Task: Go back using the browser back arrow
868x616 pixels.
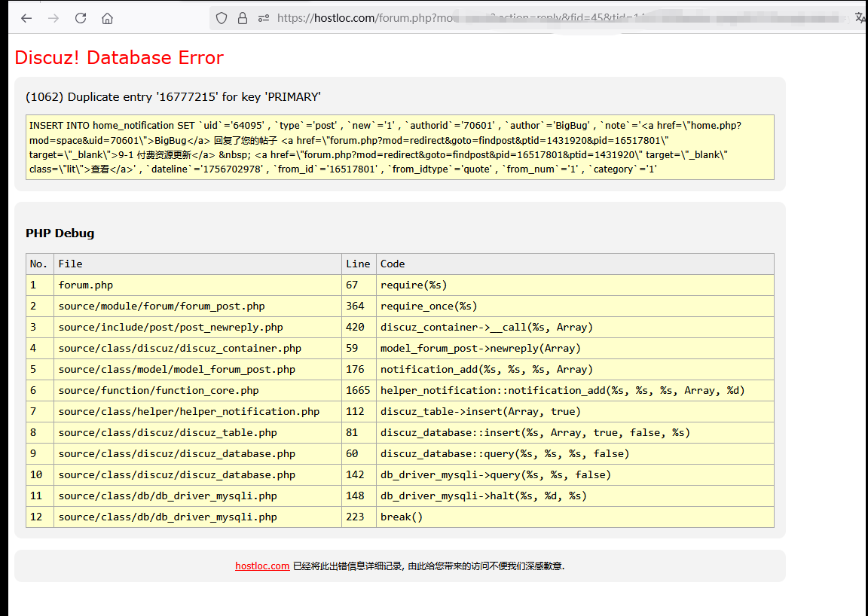Action: point(26,18)
